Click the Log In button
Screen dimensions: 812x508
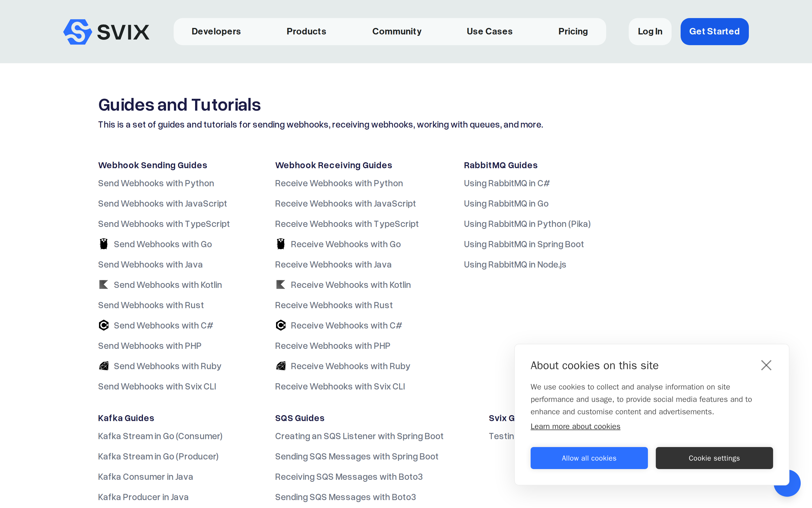(x=650, y=32)
